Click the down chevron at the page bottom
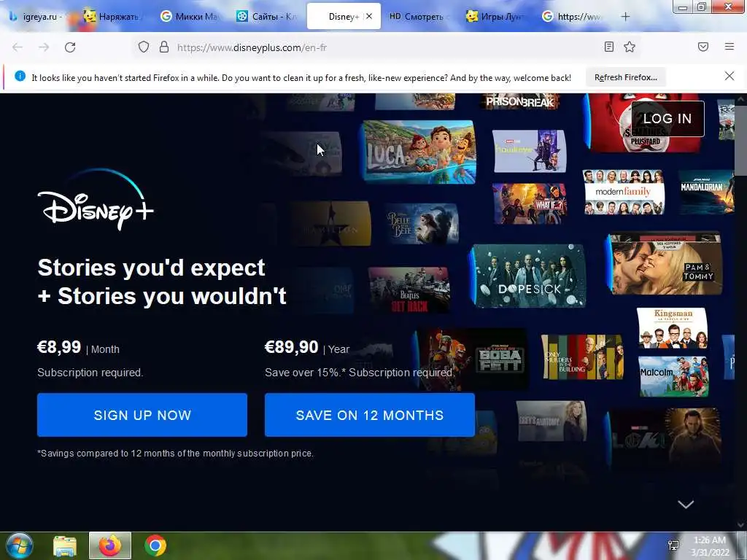 point(686,505)
